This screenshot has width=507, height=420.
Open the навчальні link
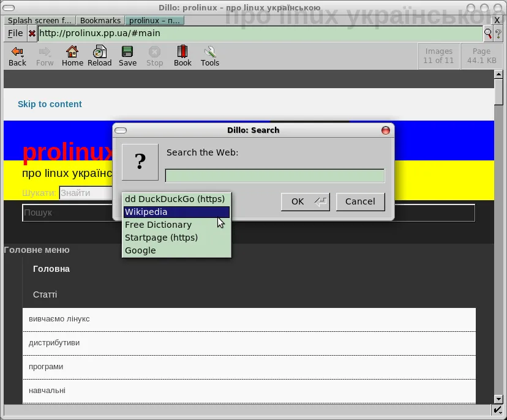click(47, 391)
